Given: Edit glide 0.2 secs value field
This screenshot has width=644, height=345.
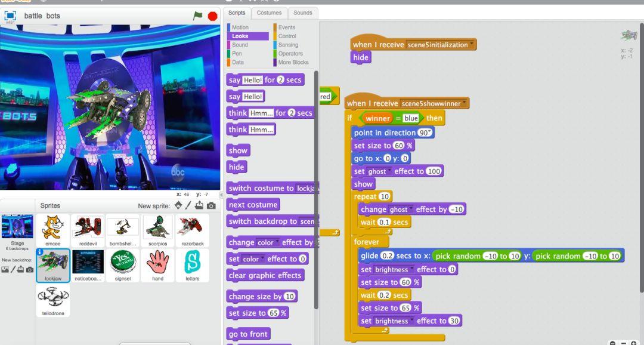Looking at the screenshot, I should [387, 256].
